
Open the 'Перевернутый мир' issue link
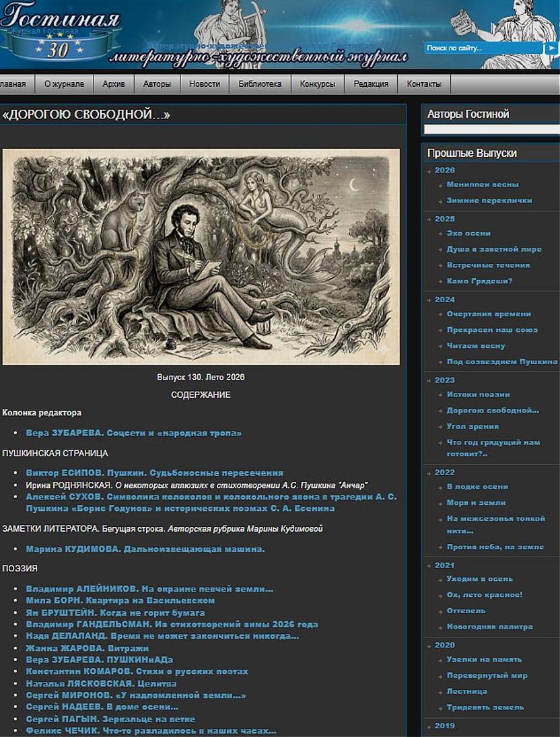[487, 676]
